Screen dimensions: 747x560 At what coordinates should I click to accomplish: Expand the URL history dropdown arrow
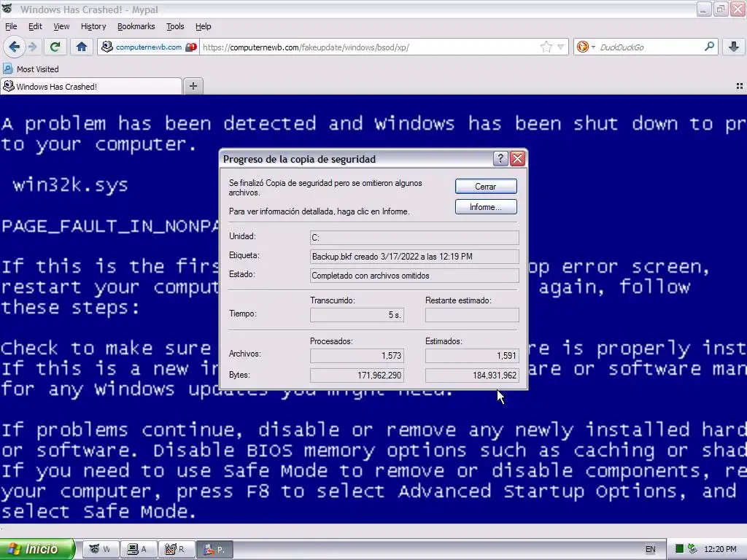(561, 47)
